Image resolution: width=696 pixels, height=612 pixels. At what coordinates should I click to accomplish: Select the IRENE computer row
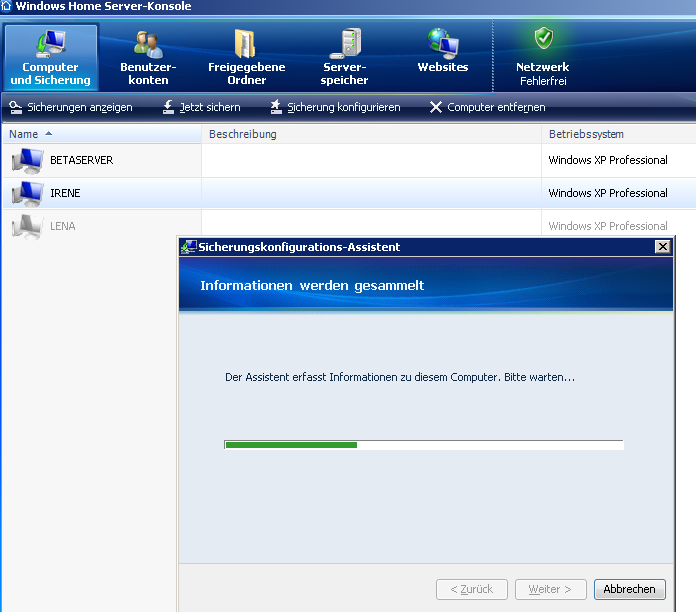(x=349, y=193)
